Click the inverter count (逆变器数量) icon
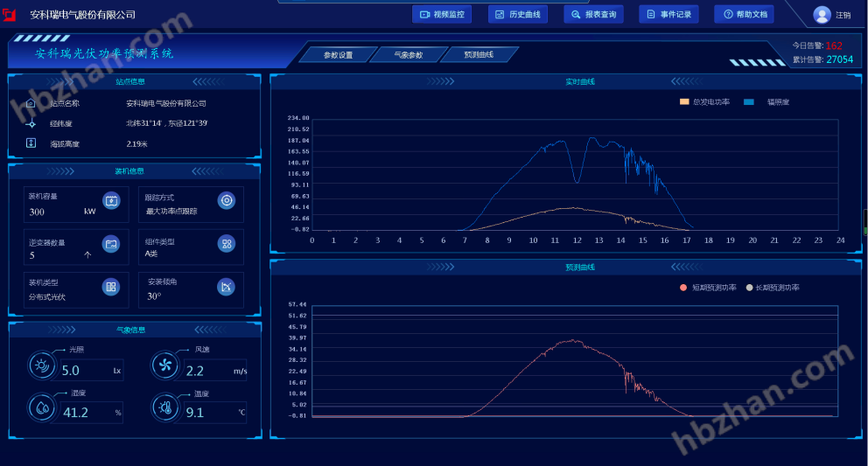The image size is (868, 466). (110, 244)
